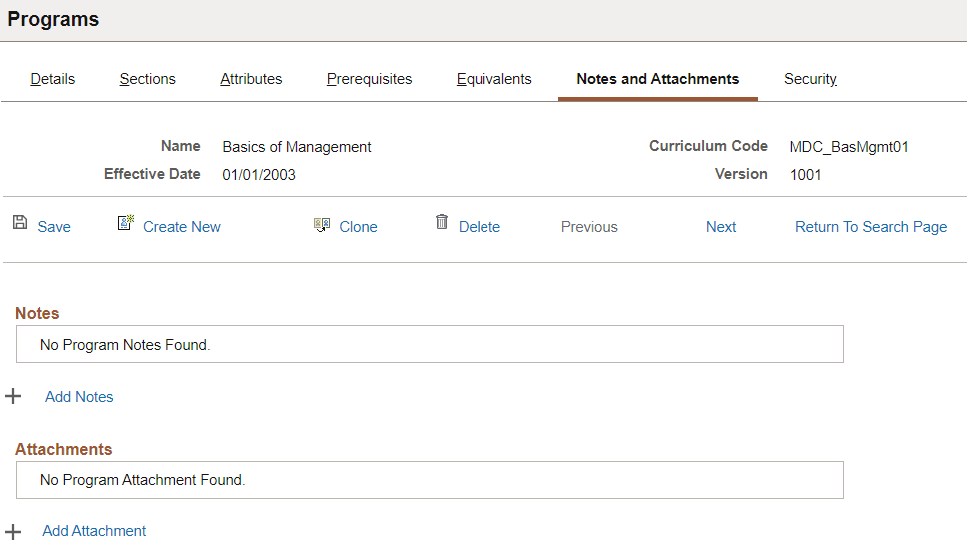Image resolution: width=967 pixels, height=560 pixels.
Task: Click the Version value 1001
Action: tap(805, 175)
